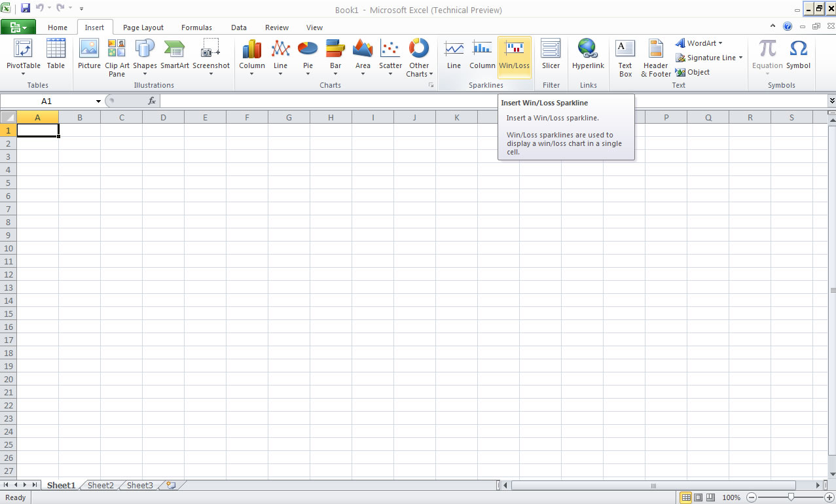Switch to the Page Layout tab
This screenshot has width=836, height=504.
(143, 27)
